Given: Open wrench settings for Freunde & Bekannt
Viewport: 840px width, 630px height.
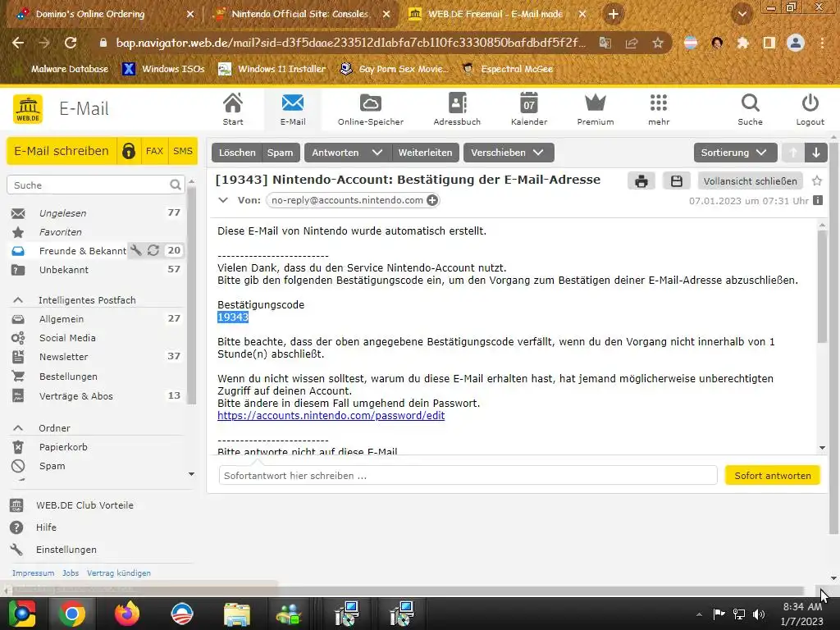Looking at the screenshot, I should (136, 250).
